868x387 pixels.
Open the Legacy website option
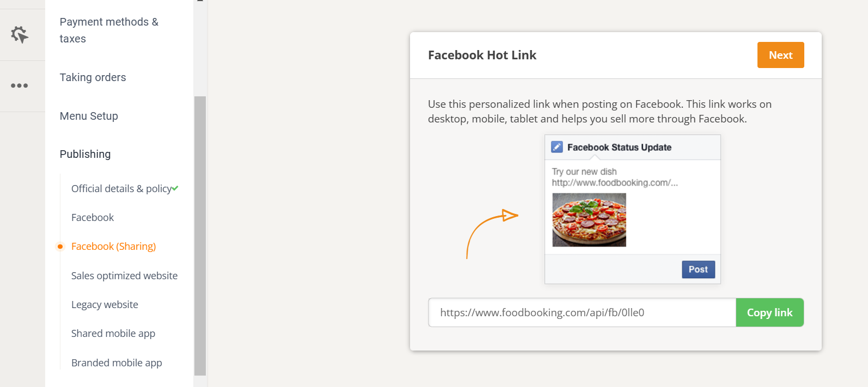tap(105, 304)
